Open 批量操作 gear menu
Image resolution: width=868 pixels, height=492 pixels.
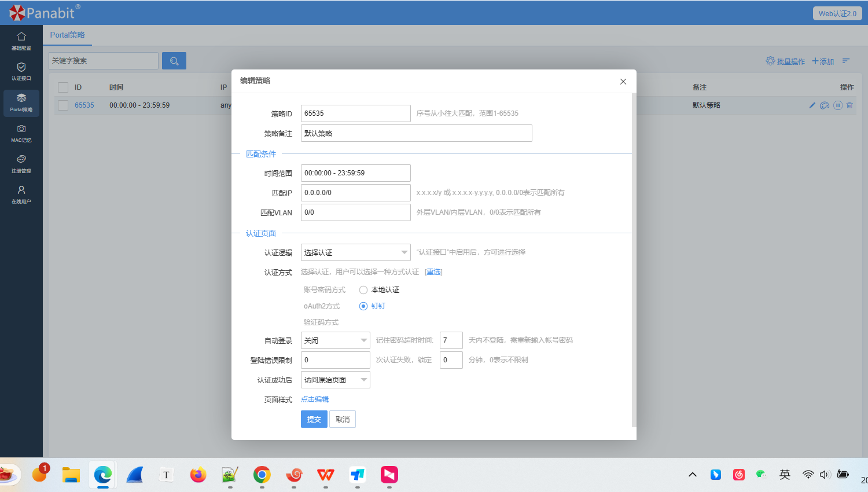click(785, 61)
